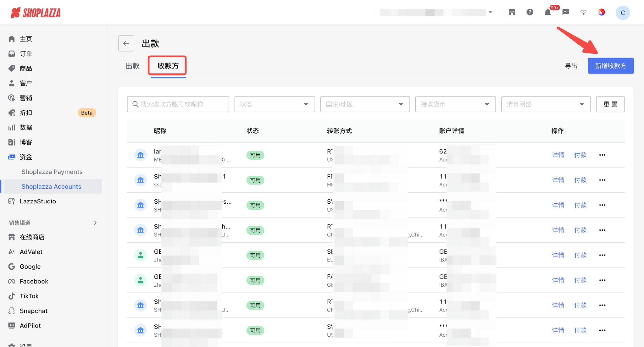
Task: Click the 导出 export button
Action: coord(571,66)
